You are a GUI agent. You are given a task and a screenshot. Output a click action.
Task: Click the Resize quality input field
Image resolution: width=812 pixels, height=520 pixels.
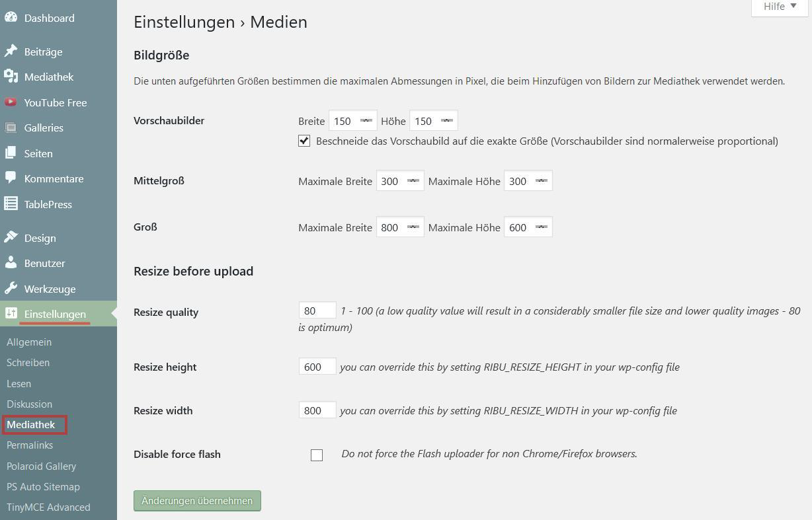tap(317, 311)
